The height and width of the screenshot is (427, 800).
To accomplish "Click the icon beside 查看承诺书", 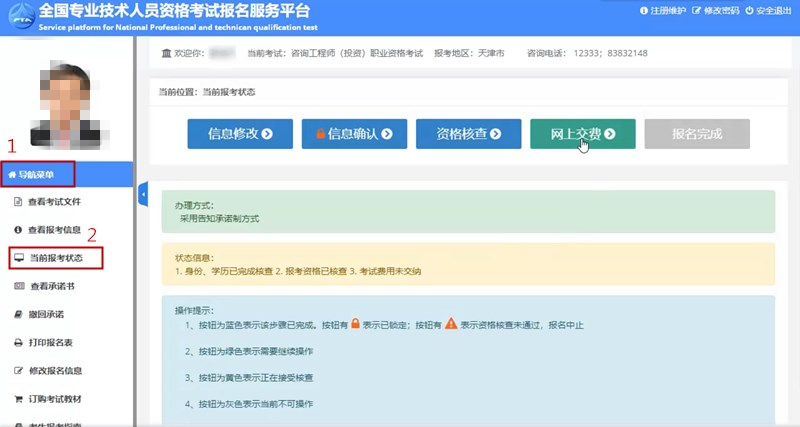I will (19, 286).
